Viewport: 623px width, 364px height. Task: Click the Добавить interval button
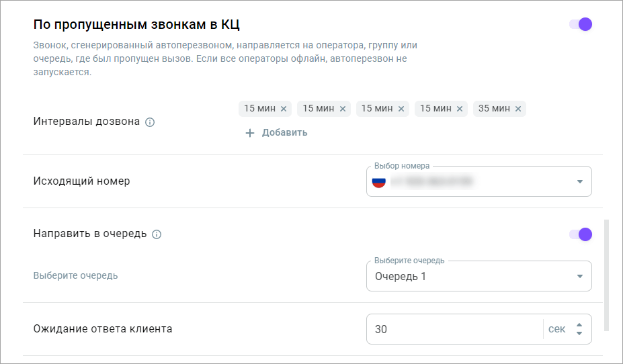[276, 132]
